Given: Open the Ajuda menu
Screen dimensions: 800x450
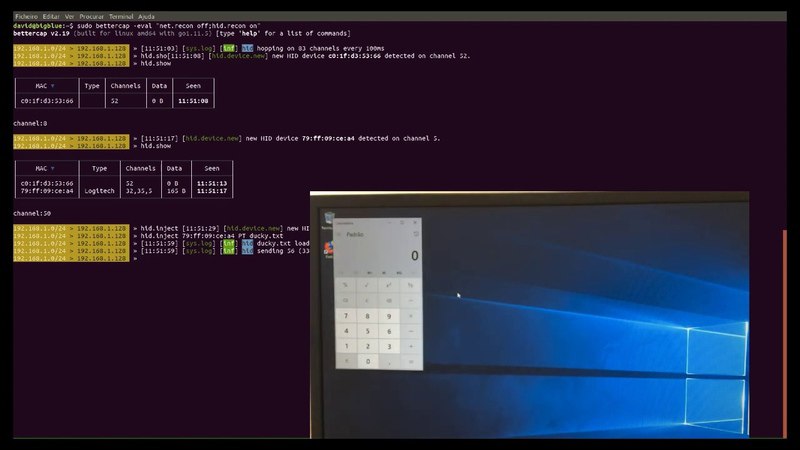Looking at the screenshot, I should tap(146, 16).
